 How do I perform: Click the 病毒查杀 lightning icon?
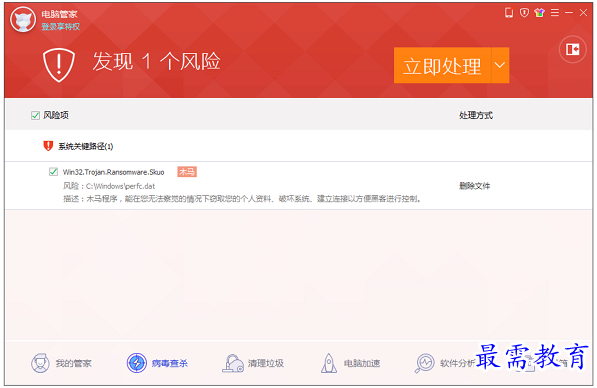pyautogui.click(x=137, y=363)
